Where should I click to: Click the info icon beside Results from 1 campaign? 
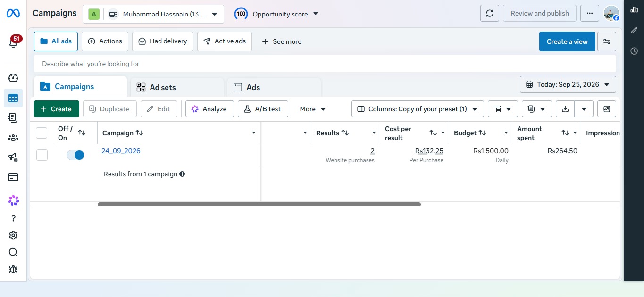click(x=182, y=174)
